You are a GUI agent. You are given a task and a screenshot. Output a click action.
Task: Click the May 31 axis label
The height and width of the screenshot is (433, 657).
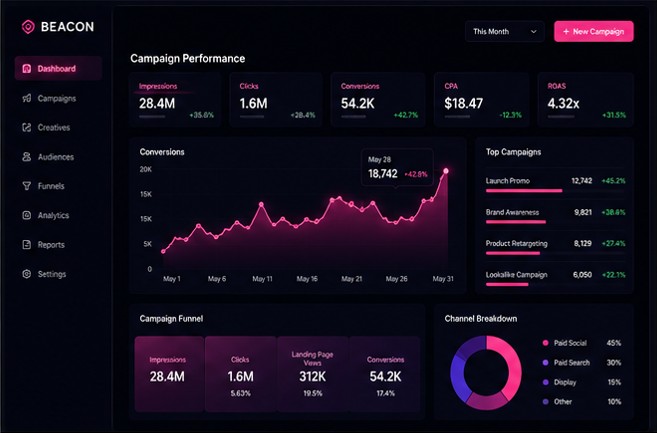point(443,279)
